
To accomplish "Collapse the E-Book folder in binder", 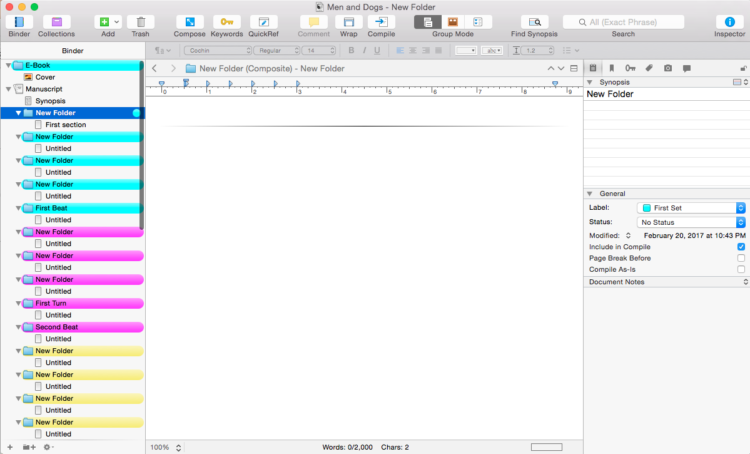I will pos(8,65).
